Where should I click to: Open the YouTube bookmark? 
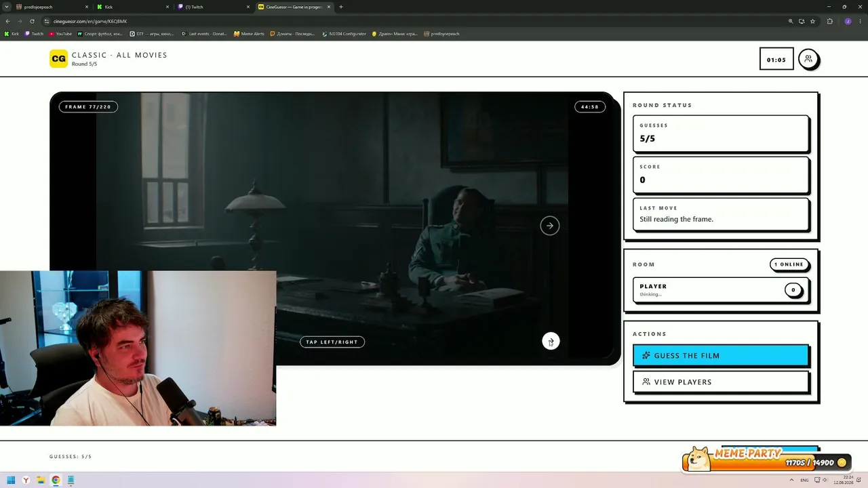60,34
